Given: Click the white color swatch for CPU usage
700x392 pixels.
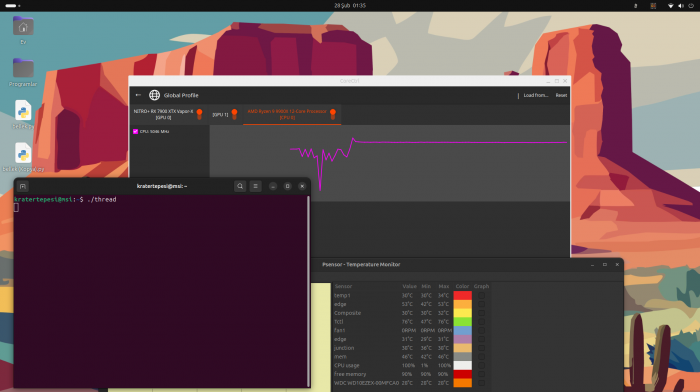Looking at the screenshot, I should 462,365.
